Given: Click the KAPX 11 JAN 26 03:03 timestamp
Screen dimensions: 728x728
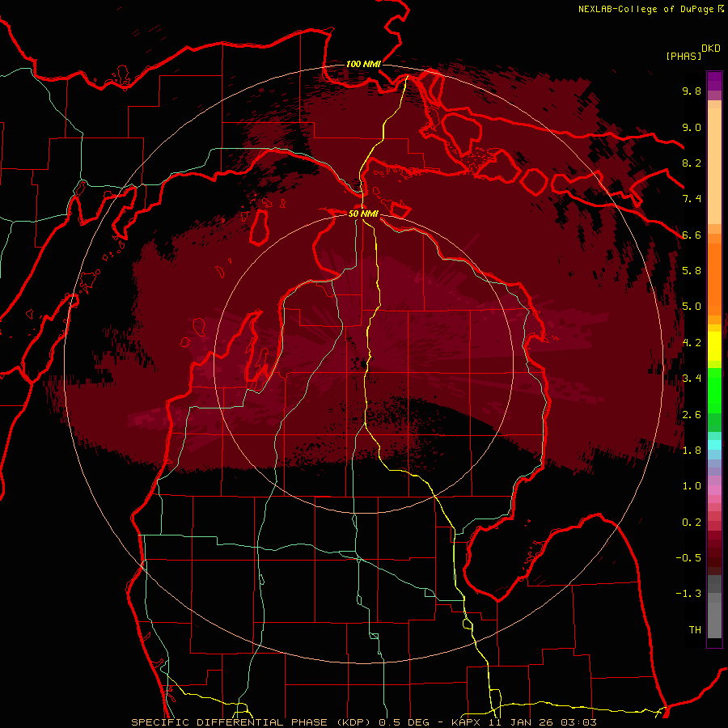Looking at the screenshot, I should (x=523, y=722).
